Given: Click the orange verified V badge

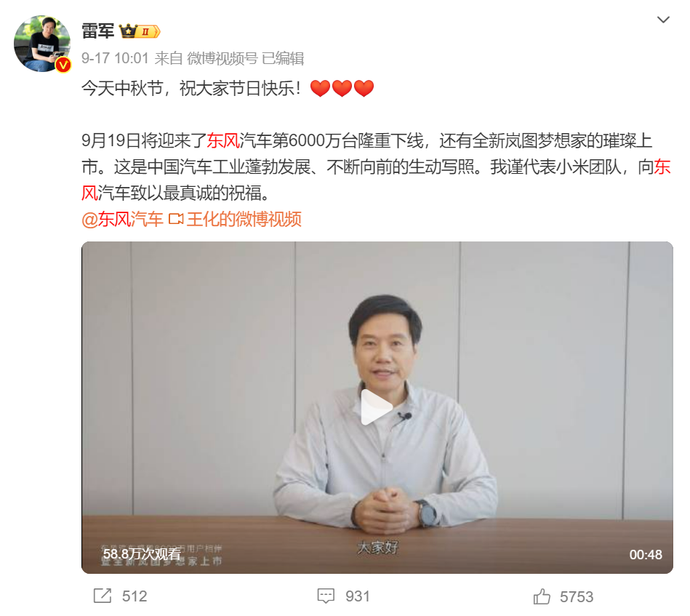Looking at the screenshot, I should [63, 65].
